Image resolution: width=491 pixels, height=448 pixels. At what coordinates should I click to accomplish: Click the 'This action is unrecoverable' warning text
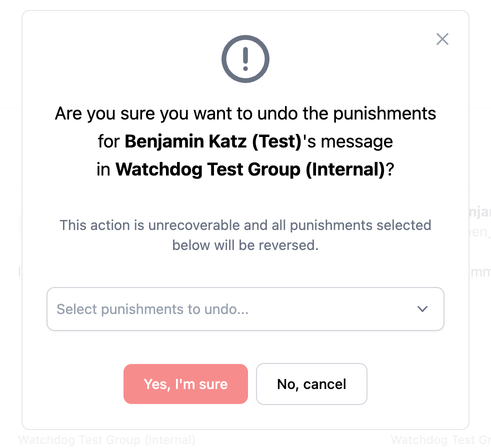(245, 225)
